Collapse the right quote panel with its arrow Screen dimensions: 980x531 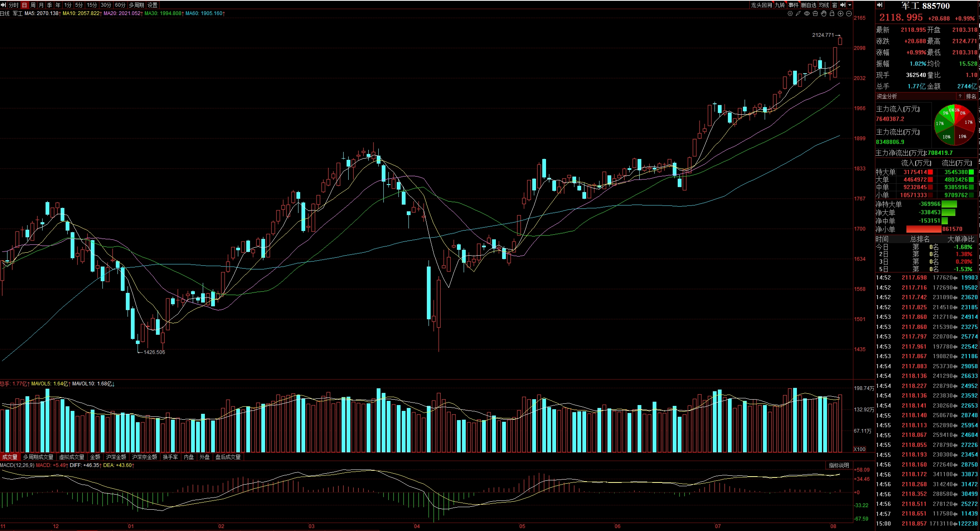879,5
